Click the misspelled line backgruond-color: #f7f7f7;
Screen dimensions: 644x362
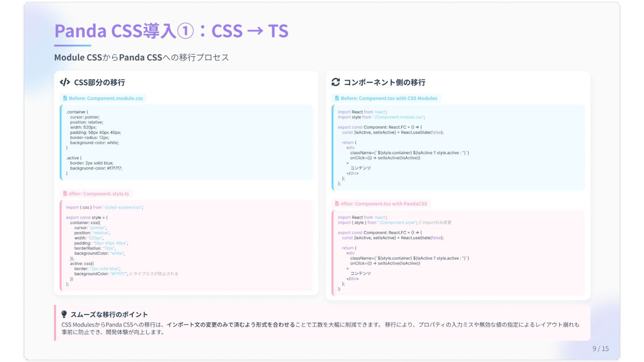96,168
